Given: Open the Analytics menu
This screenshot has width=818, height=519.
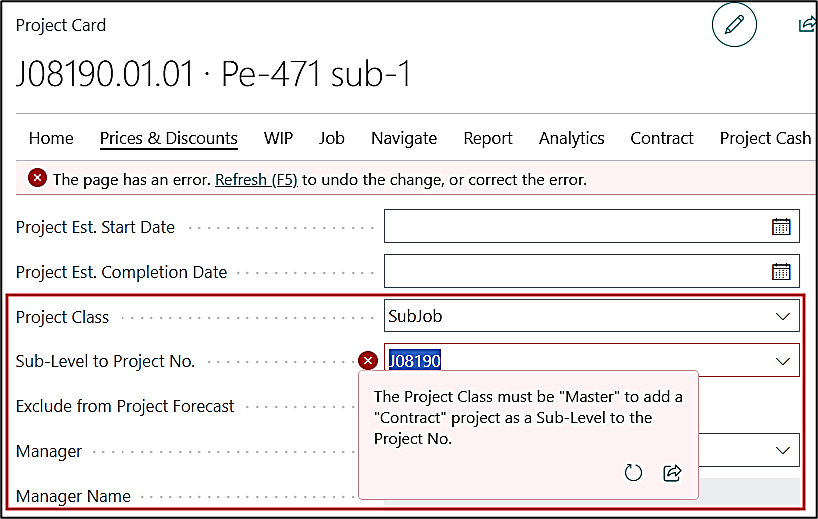Looking at the screenshot, I should 571,138.
